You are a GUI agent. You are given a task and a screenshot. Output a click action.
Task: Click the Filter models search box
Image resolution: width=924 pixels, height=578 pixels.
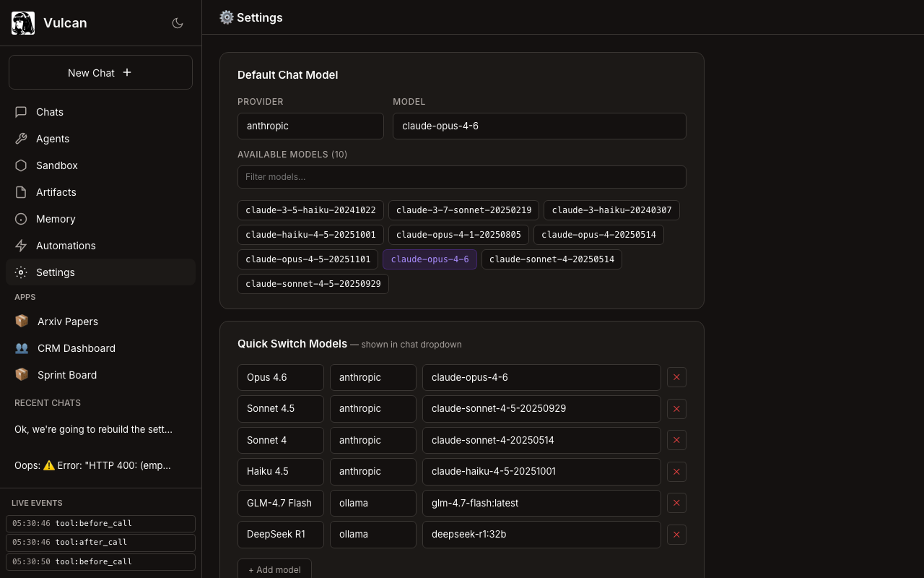(x=461, y=177)
